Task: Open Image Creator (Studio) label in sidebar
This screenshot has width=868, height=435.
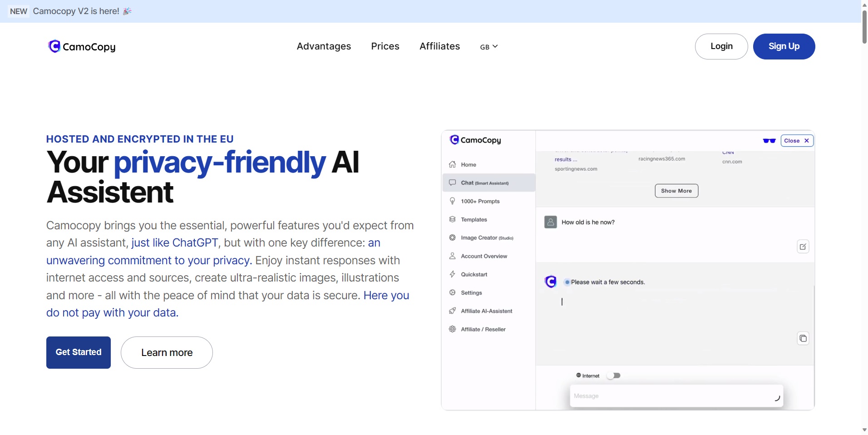Action: (x=487, y=238)
